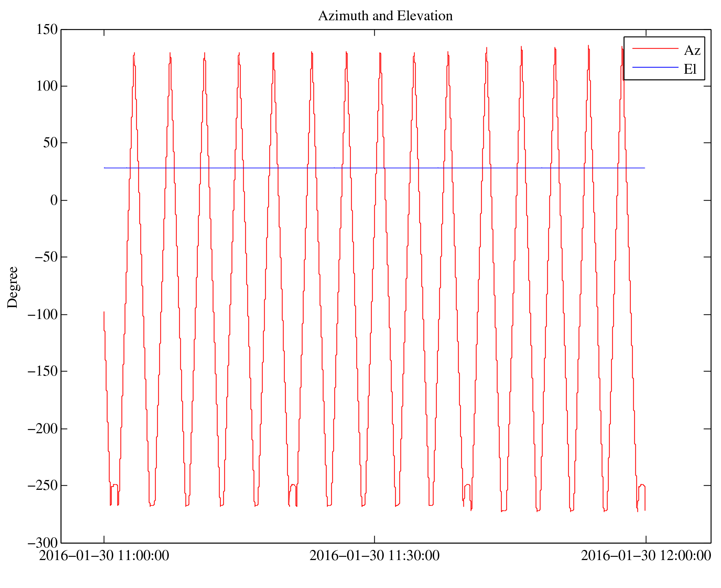The image size is (721, 588).
Task: Select the 'Az' legend label
Action: (x=692, y=51)
